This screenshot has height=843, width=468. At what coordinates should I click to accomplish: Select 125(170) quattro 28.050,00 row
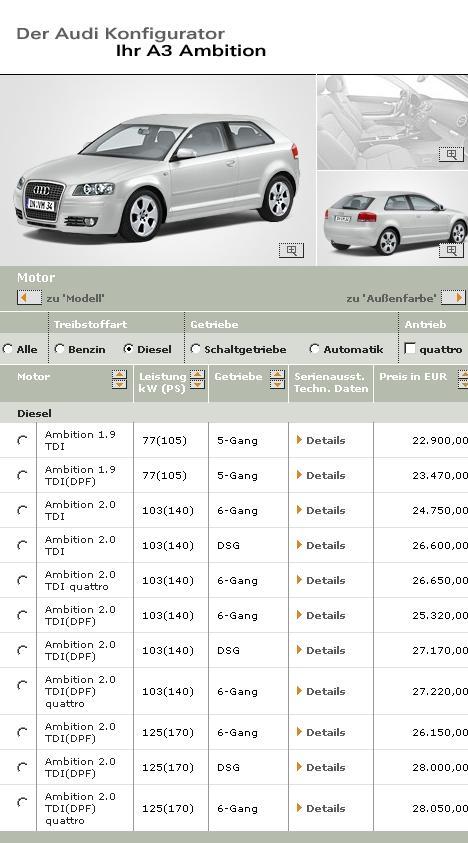point(22,802)
